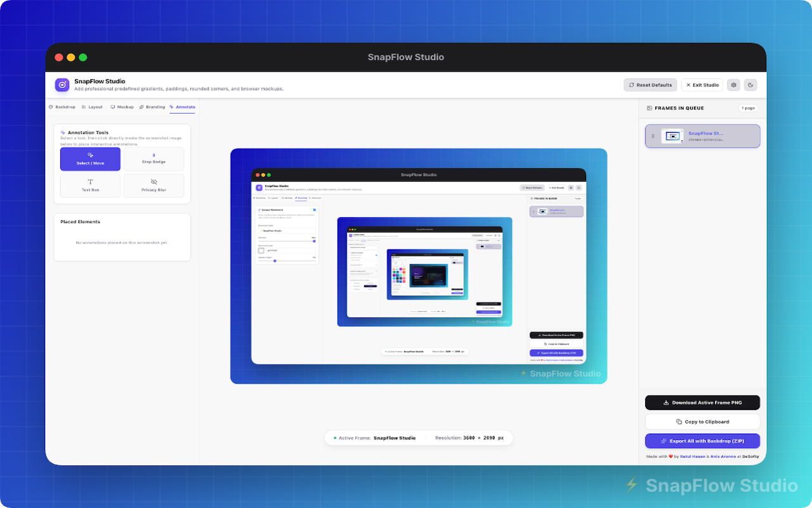Select the Annotate tab

pos(182,107)
